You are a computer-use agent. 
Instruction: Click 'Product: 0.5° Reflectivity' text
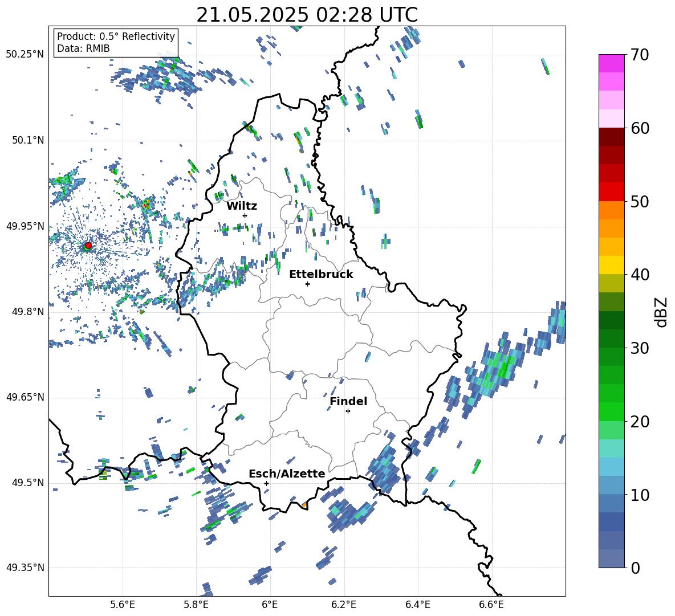(x=116, y=36)
